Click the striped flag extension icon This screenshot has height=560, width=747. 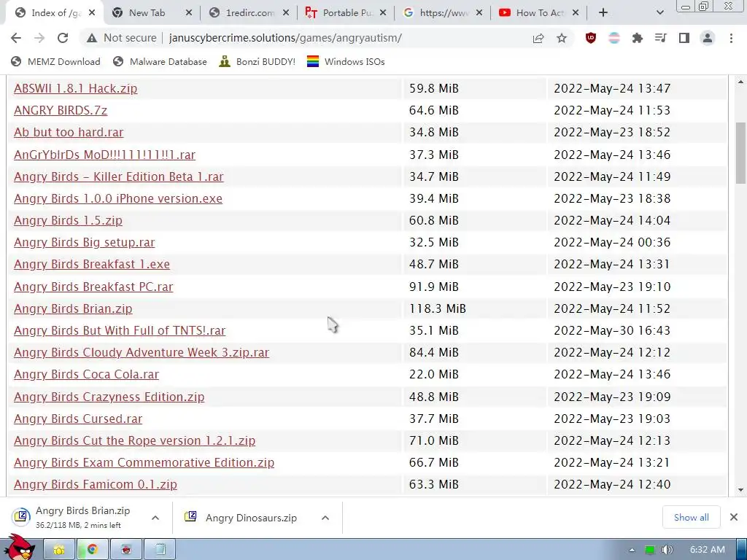[x=614, y=38]
